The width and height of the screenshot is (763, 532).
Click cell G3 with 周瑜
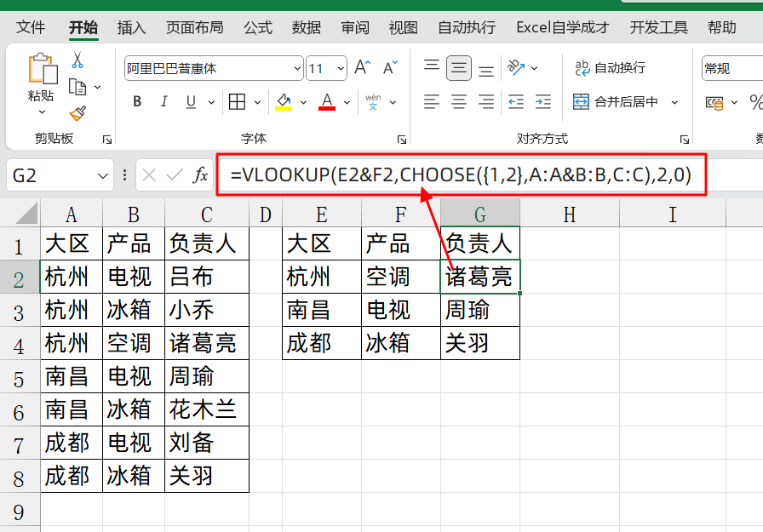click(x=480, y=310)
